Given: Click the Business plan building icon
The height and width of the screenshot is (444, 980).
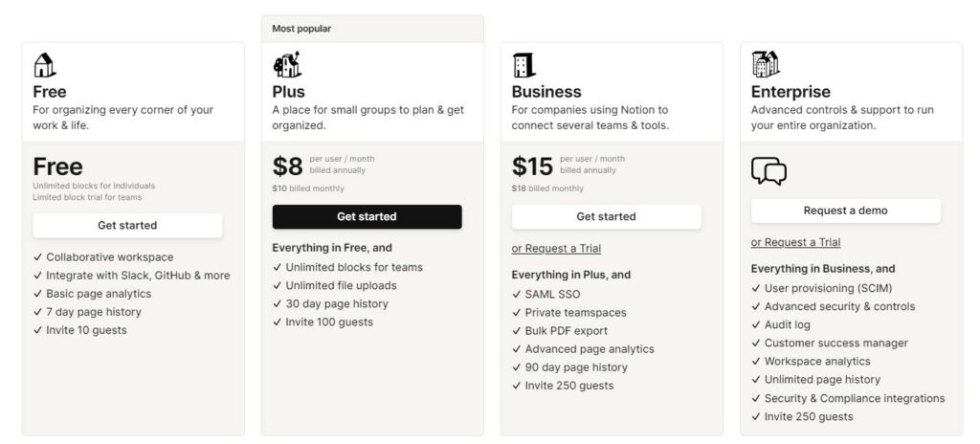Looking at the screenshot, I should [x=523, y=65].
